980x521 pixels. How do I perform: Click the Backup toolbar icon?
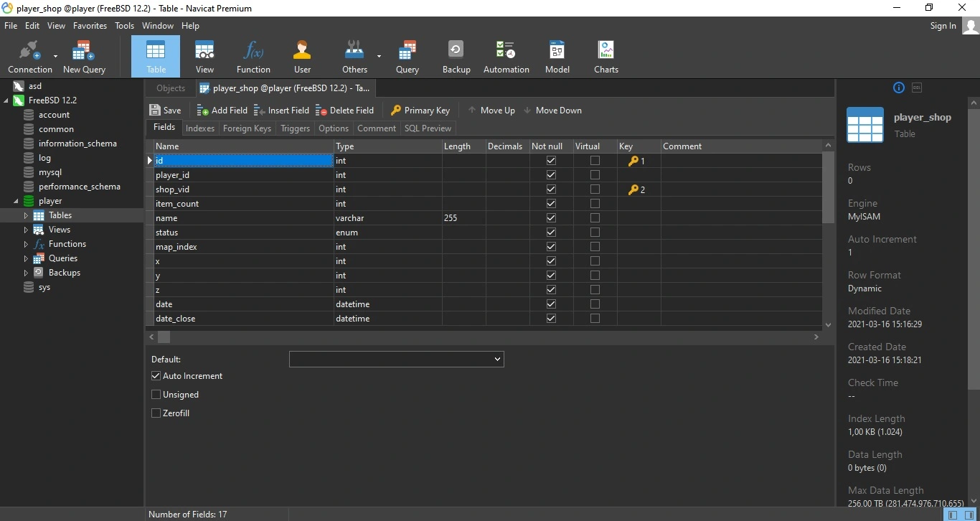click(456, 57)
